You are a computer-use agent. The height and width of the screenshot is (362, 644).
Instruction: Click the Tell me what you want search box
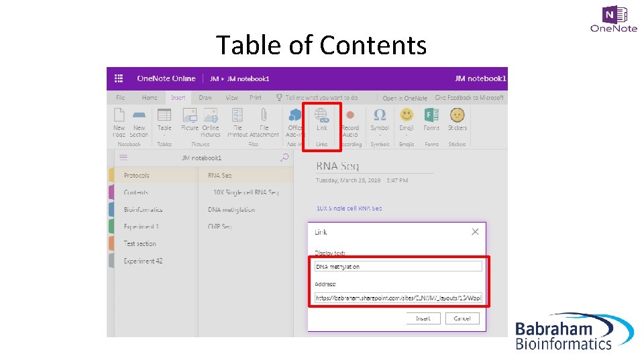click(x=321, y=98)
